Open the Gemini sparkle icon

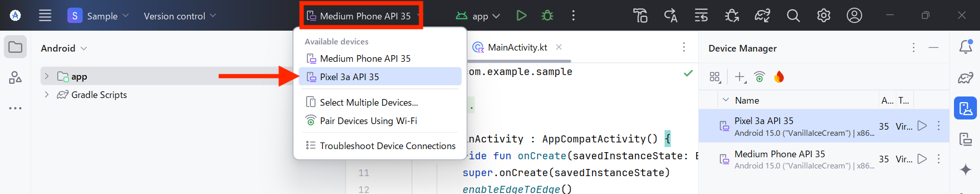pos(966,169)
